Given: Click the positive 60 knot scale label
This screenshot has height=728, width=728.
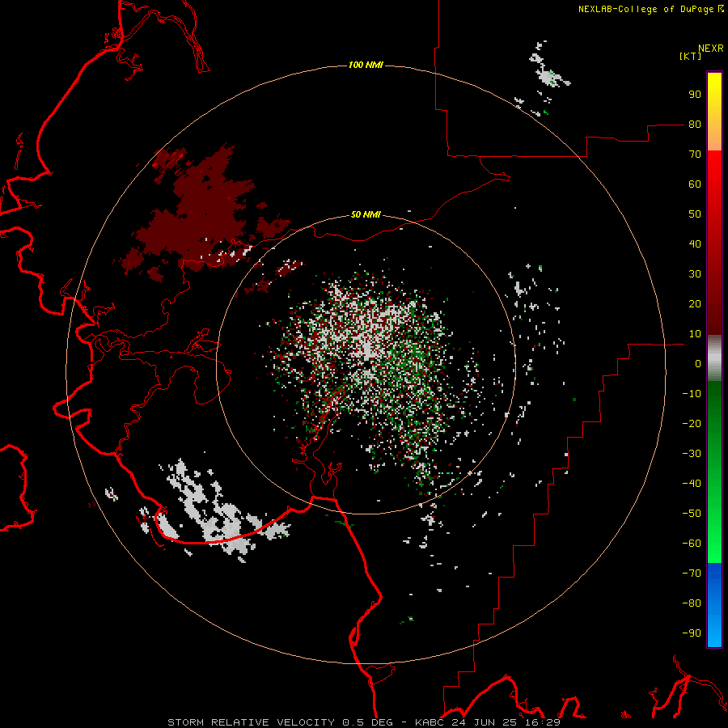Looking at the screenshot, I should click(x=695, y=184).
